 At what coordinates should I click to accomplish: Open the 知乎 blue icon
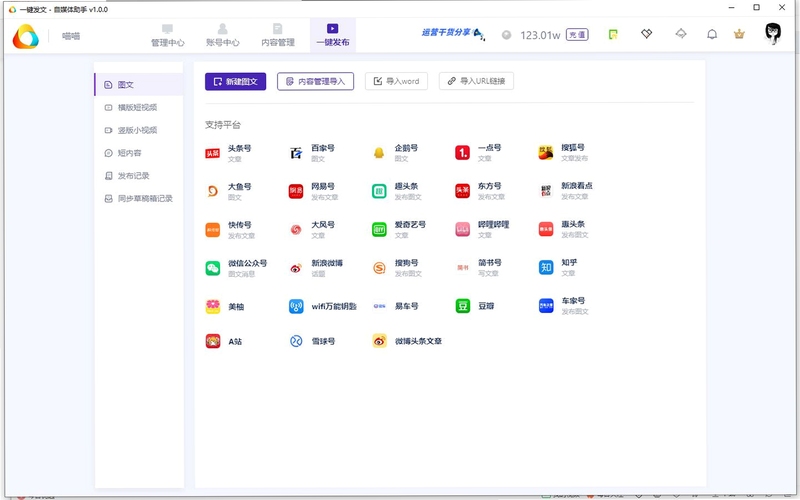pos(546,267)
